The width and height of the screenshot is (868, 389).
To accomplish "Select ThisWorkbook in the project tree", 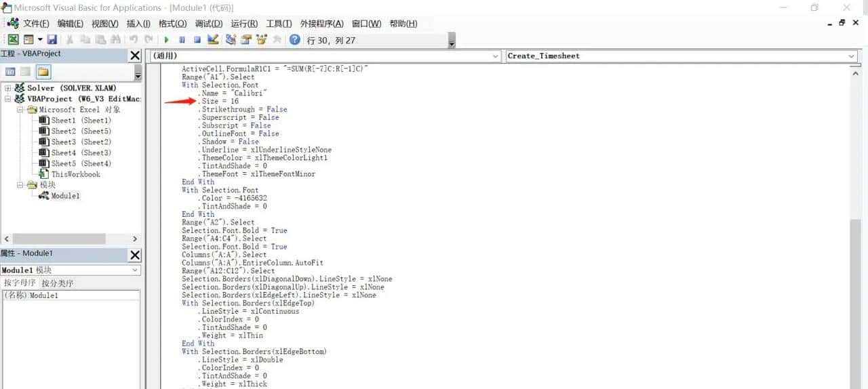I will 75,174.
